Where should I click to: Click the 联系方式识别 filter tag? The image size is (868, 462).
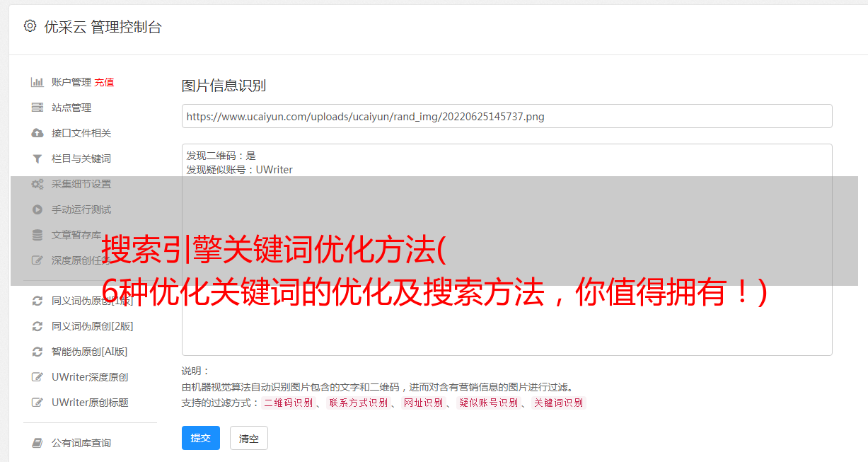coord(359,403)
